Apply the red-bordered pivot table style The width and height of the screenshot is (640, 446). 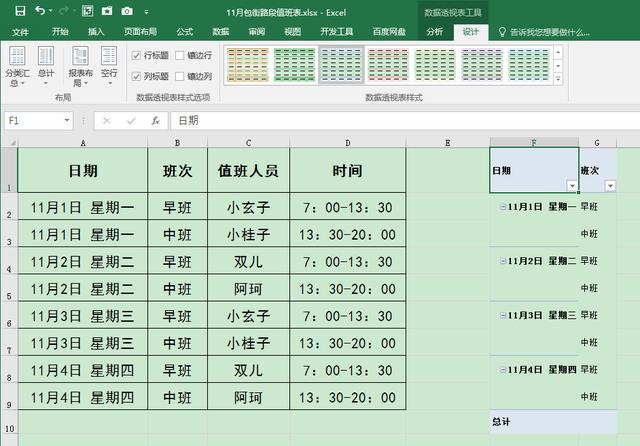coord(388,64)
